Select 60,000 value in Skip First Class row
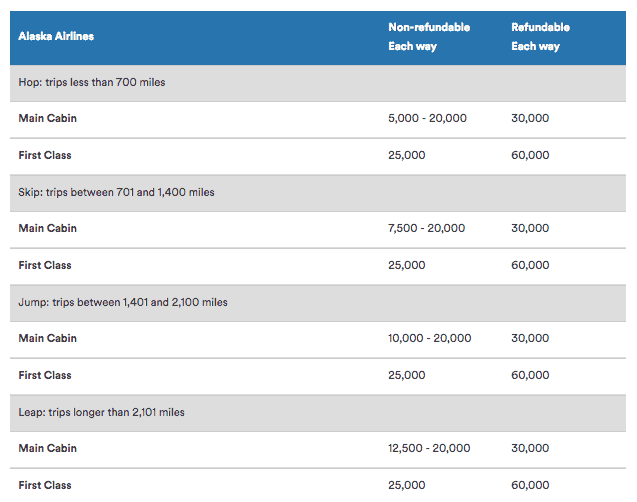637x502 pixels. [530, 265]
